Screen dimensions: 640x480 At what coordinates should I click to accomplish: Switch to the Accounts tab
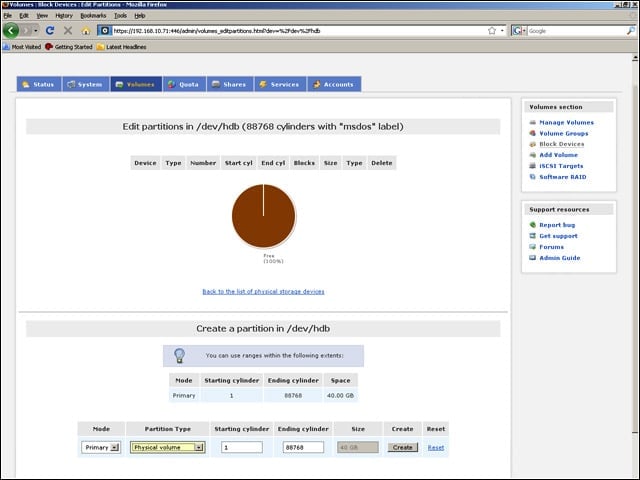tap(334, 84)
